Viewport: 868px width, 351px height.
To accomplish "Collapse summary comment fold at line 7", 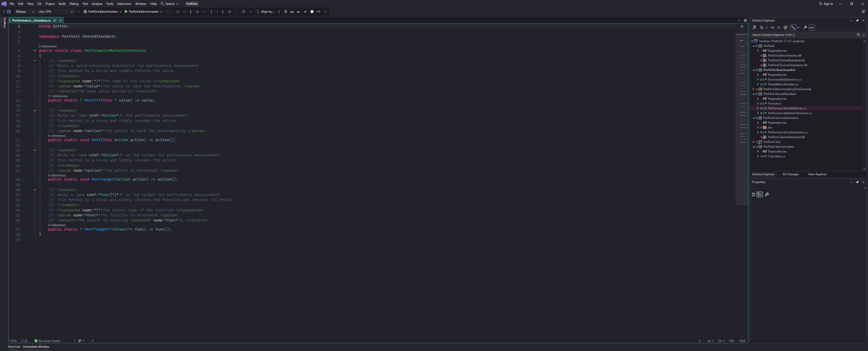I will [x=35, y=61].
